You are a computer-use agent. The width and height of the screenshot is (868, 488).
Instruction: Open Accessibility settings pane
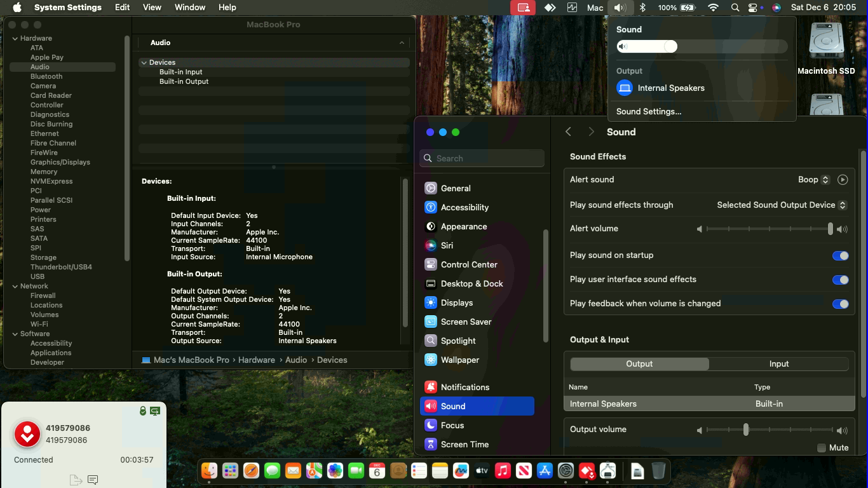point(465,207)
